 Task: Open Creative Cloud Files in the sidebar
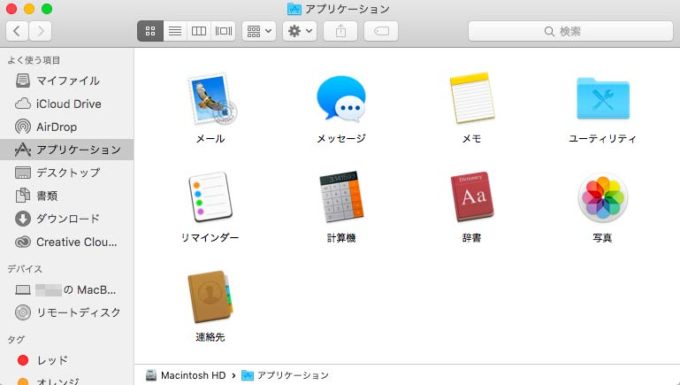pos(67,242)
